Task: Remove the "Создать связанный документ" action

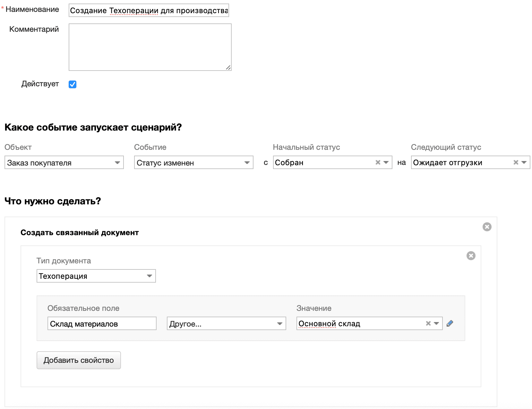Action: pyautogui.click(x=487, y=227)
